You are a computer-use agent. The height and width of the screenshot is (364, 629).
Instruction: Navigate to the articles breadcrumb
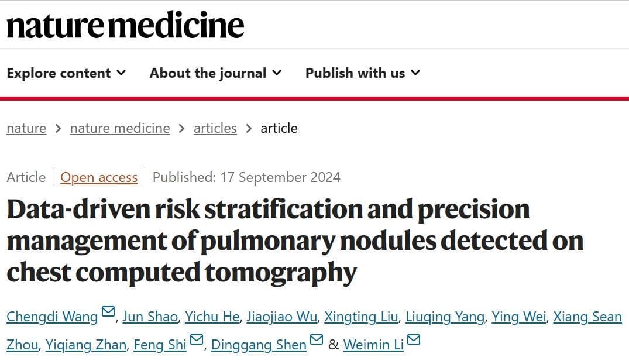point(215,128)
